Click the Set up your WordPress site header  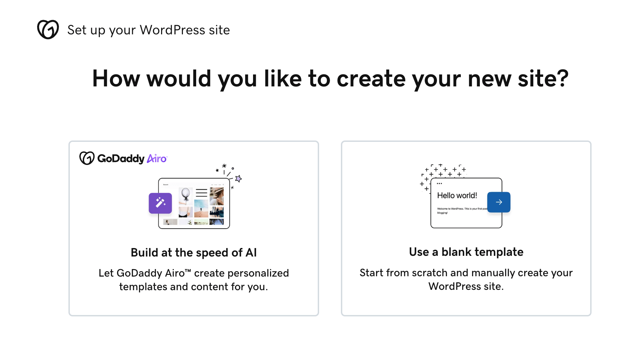tap(148, 30)
